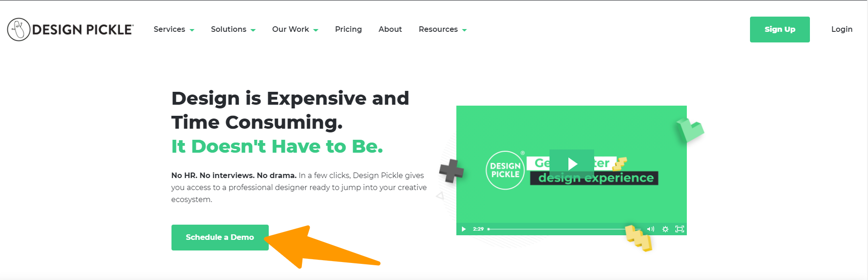Click the green Sign Up button
Screen dimensions: 868x280
[x=779, y=30]
